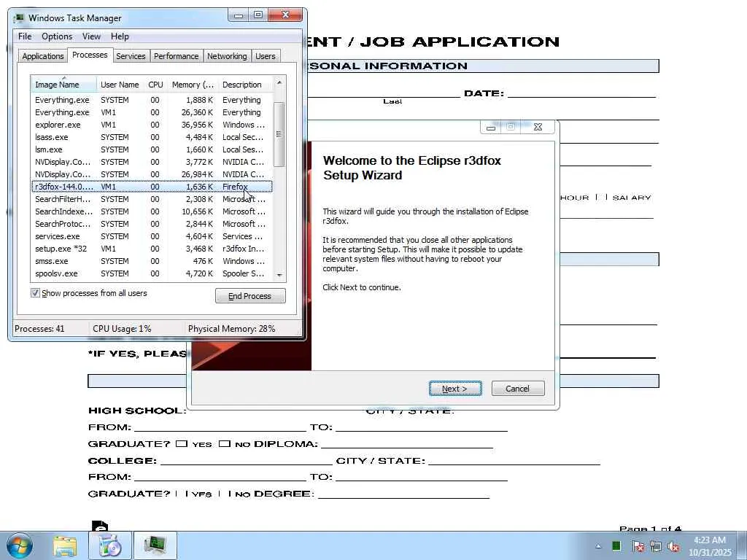Switch to the Users tab
This screenshot has width=747, height=560.
click(x=265, y=55)
